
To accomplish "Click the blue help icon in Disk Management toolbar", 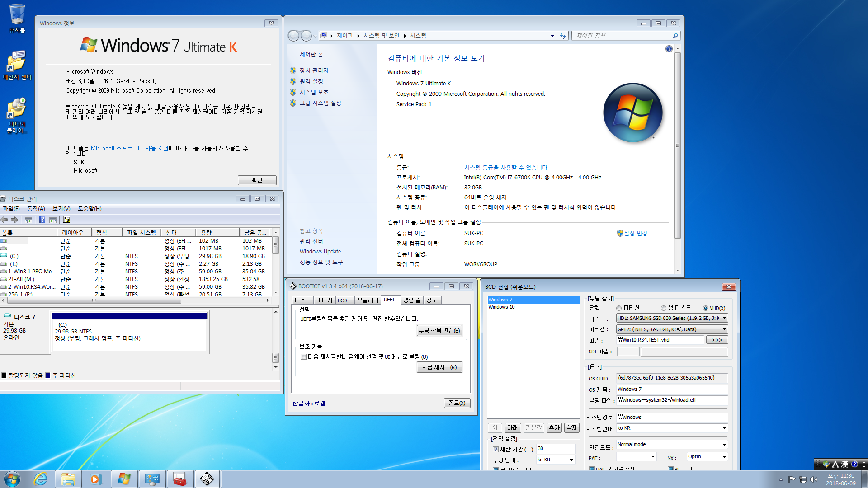I will point(42,220).
